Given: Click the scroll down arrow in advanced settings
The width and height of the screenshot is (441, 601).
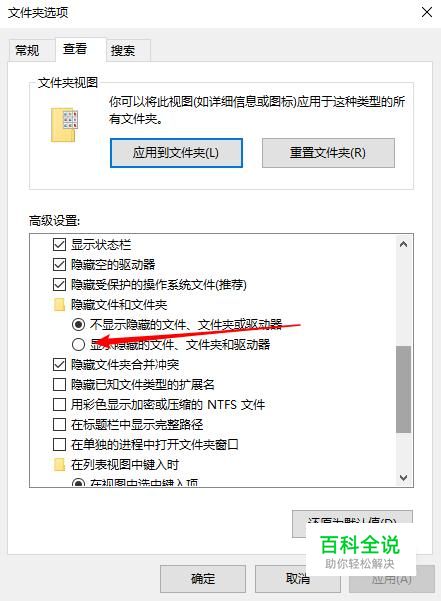Looking at the screenshot, I should (x=403, y=478).
